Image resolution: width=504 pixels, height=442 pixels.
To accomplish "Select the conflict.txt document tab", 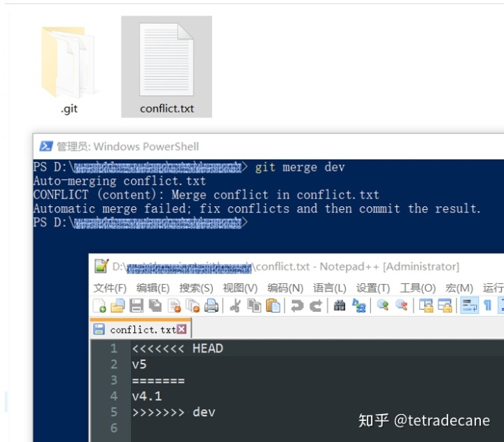I will (x=141, y=329).
